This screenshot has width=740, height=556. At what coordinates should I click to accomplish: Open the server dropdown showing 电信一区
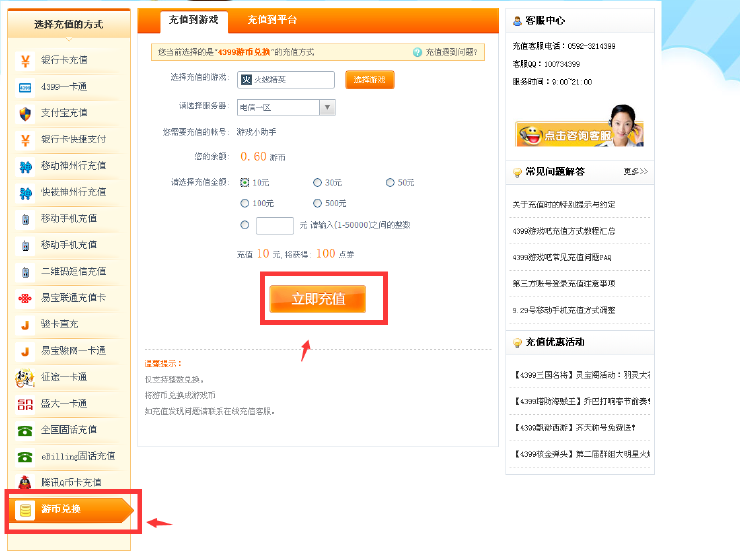pyautogui.click(x=286, y=108)
